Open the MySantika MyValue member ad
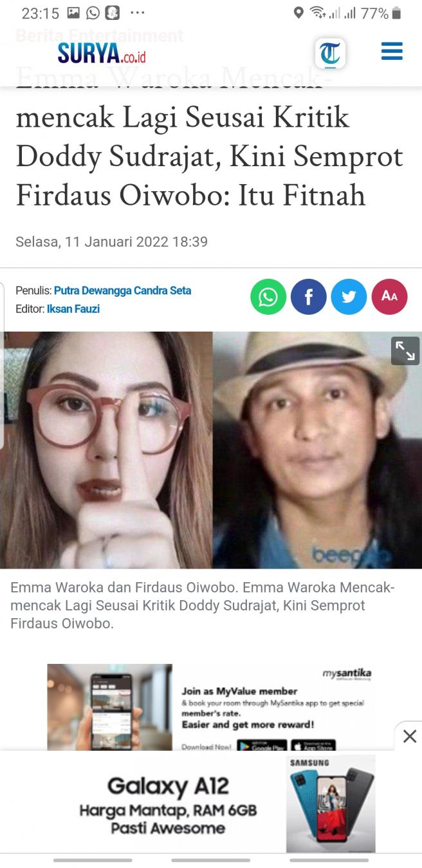422x868 pixels. [211, 707]
